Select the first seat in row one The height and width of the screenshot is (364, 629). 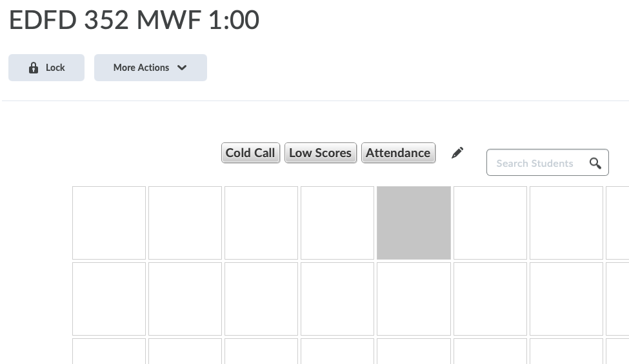tap(109, 223)
